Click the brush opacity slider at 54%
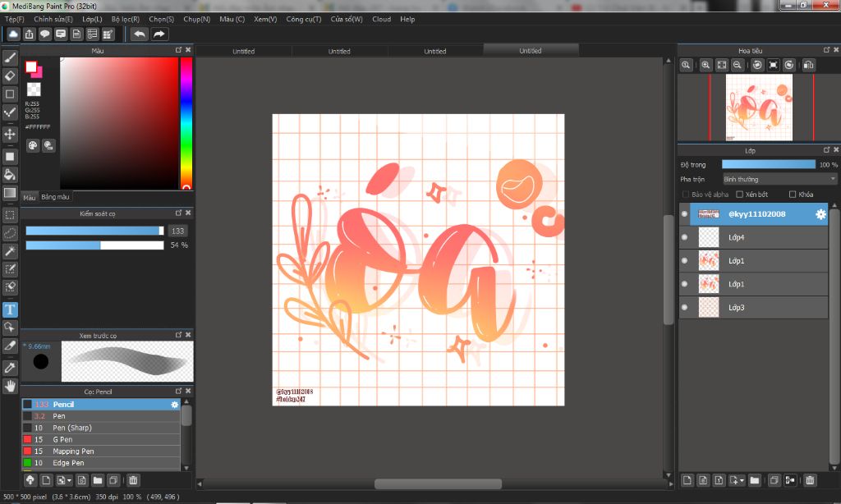The width and height of the screenshot is (841, 504). coord(94,245)
